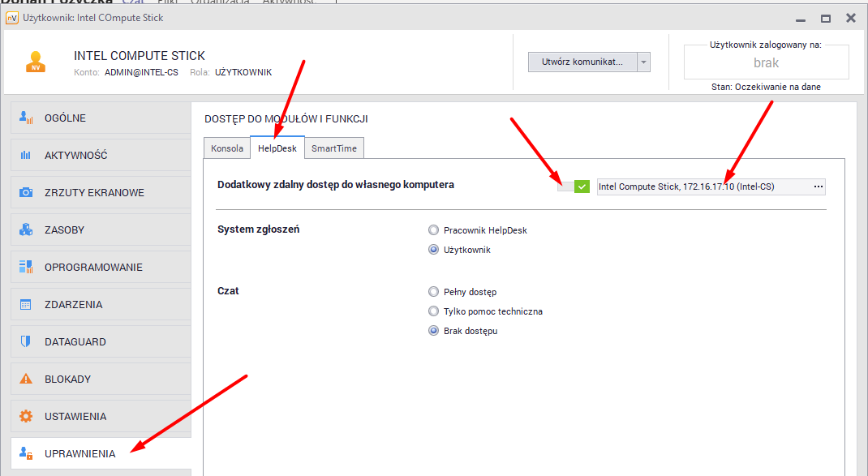Select Tylko pomoc techniczna option

[433, 311]
